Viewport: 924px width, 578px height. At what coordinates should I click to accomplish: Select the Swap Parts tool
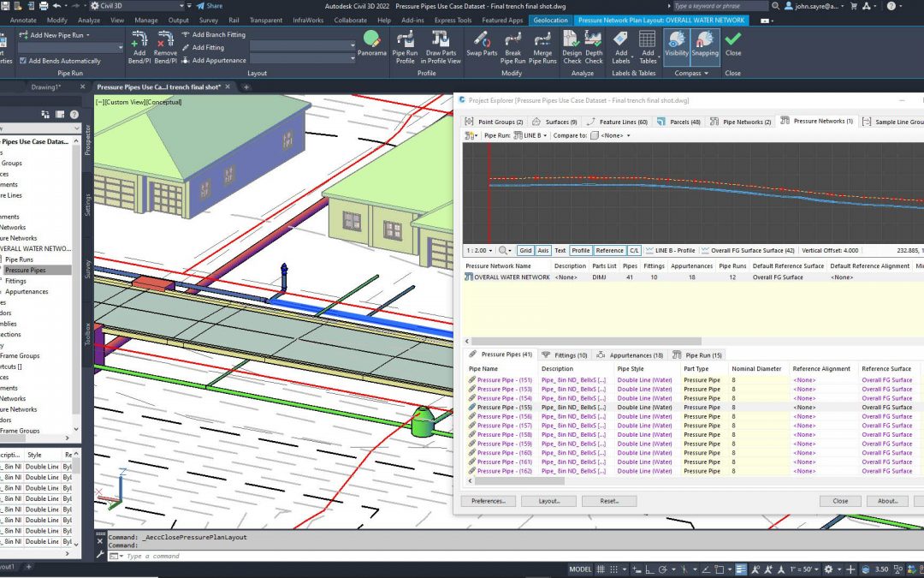pos(482,44)
